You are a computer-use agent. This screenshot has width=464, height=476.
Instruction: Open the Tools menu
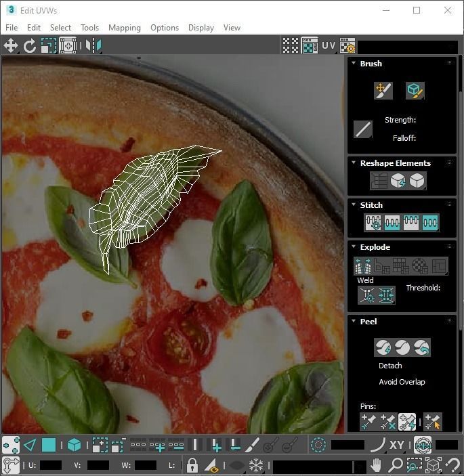pyautogui.click(x=89, y=28)
